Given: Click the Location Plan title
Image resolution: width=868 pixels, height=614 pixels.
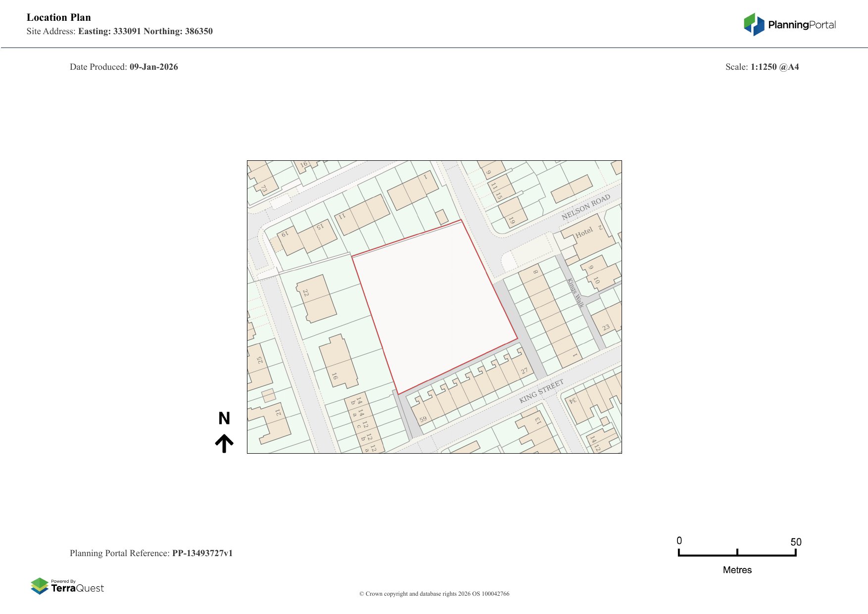Looking at the screenshot, I should (59, 17).
